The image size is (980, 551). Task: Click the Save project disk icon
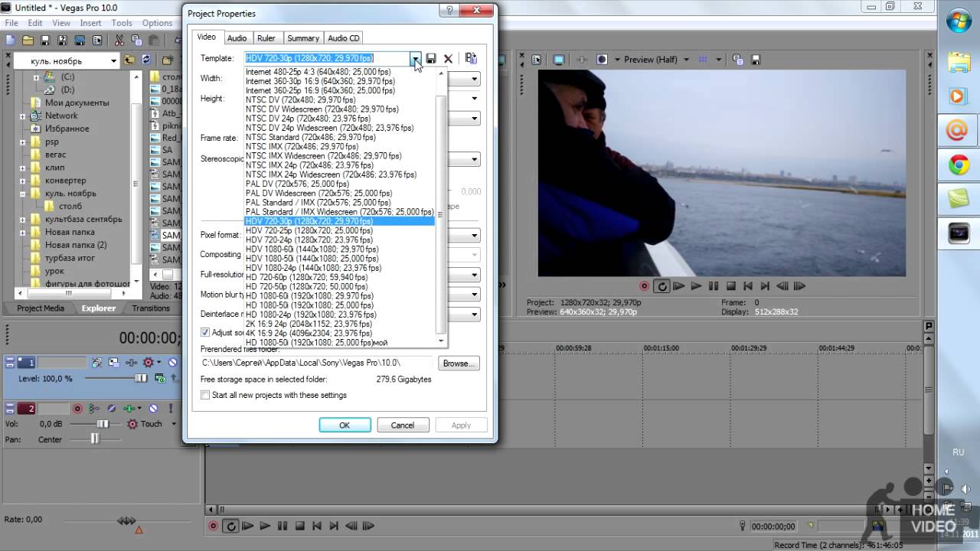[x=45, y=40]
